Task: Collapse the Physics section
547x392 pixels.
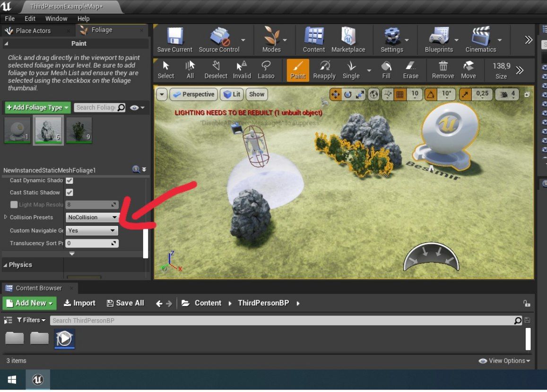Action: click(5, 265)
